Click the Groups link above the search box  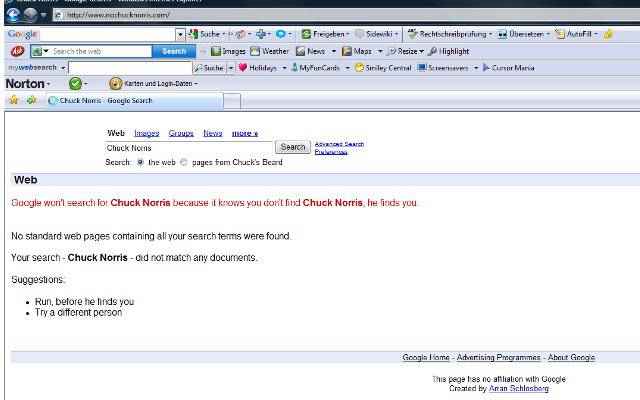coord(181,133)
